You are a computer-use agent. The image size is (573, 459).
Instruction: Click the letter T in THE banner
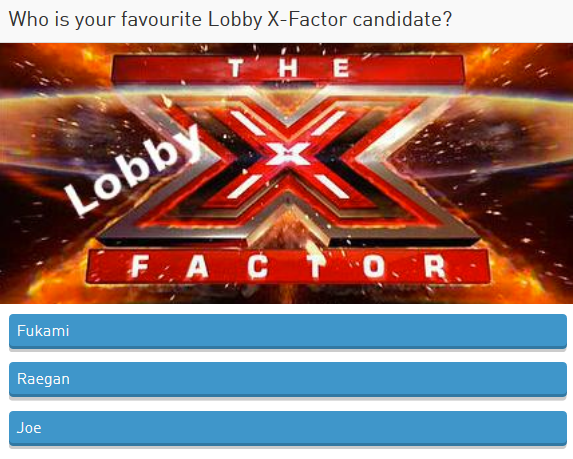[x=235, y=68]
